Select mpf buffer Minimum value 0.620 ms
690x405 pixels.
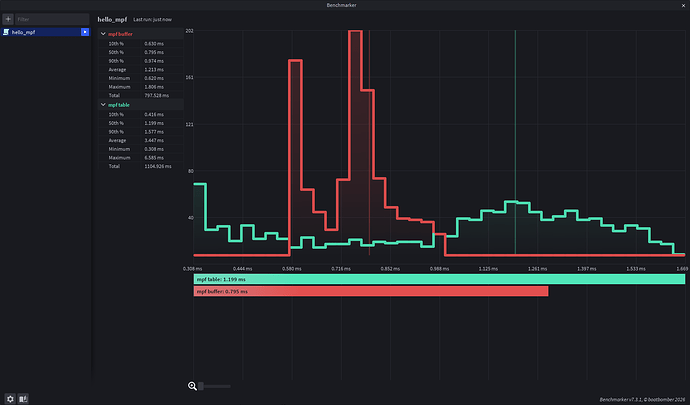click(154, 78)
